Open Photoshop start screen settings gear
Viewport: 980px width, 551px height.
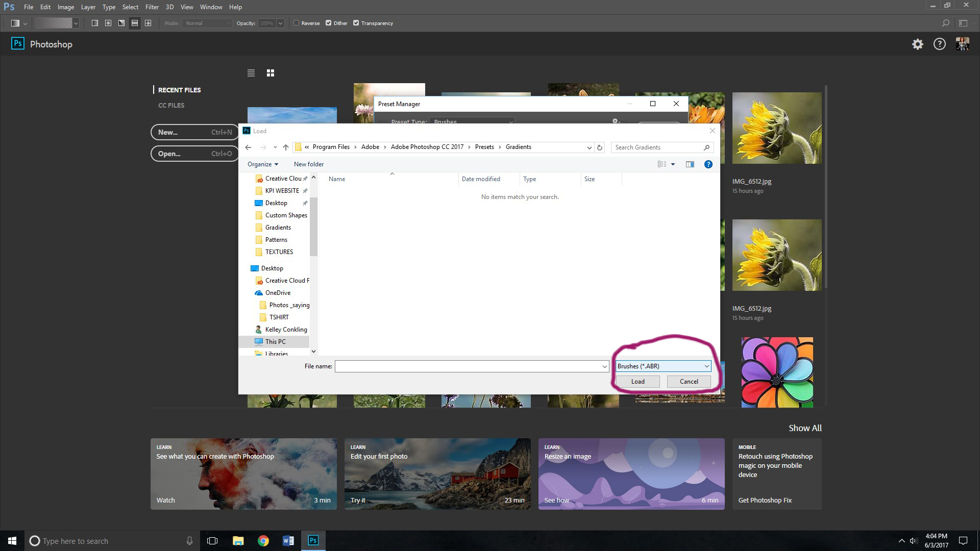coord(918,44)
